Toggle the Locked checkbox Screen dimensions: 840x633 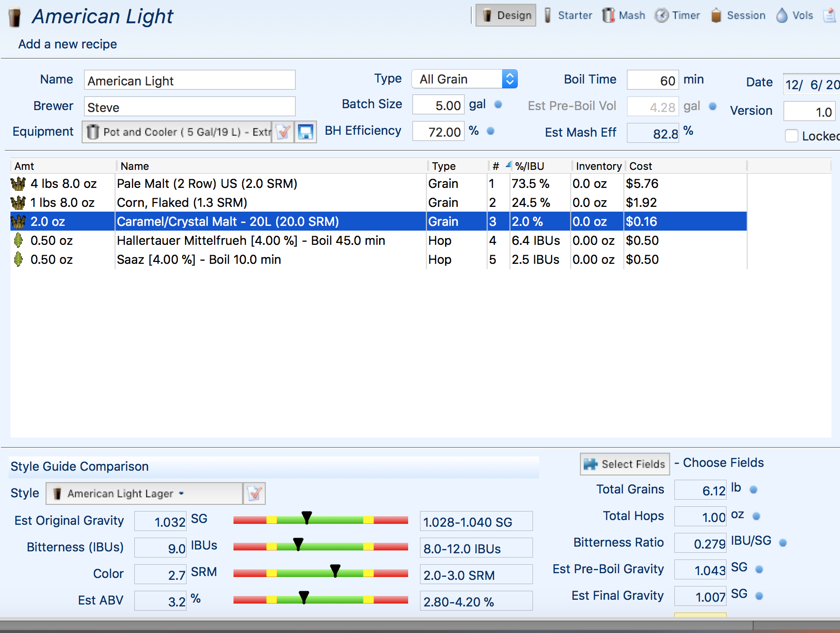[x=791, y=136]
